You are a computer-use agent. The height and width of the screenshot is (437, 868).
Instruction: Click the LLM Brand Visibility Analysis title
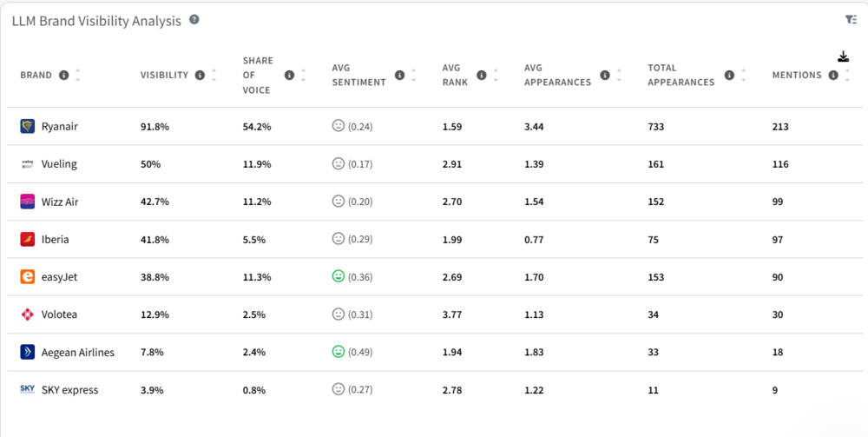point(96,21)
